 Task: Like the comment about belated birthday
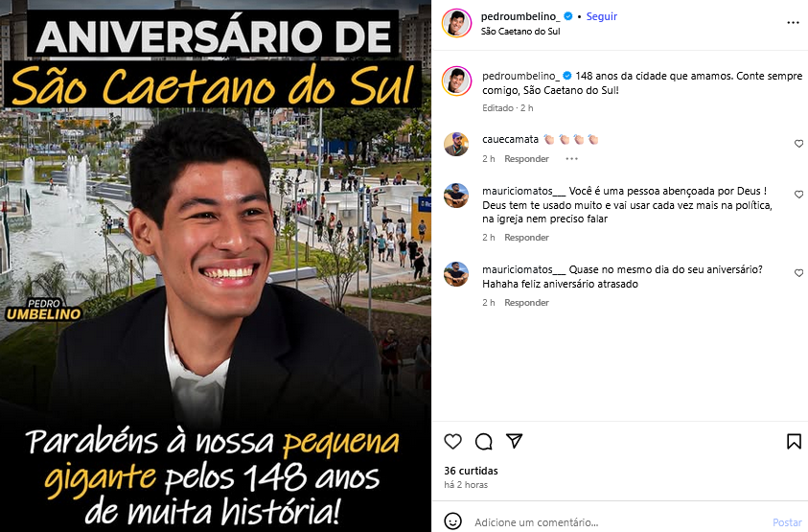(x=798, y=273)
